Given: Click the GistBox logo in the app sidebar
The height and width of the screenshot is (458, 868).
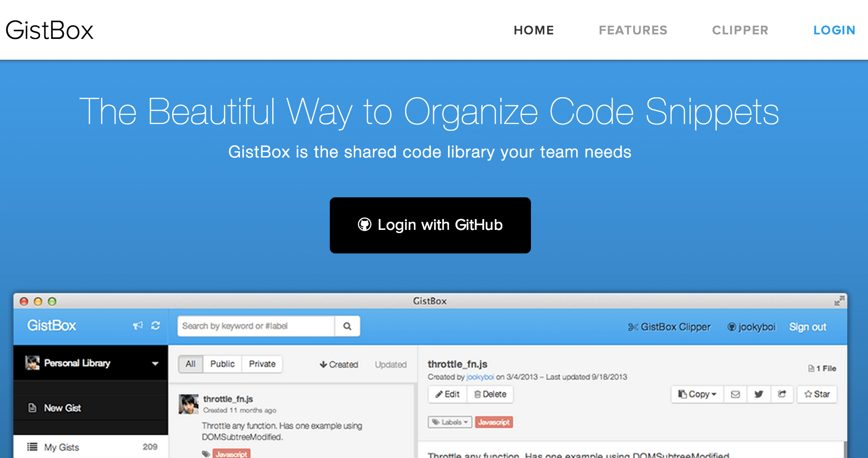Looking at the screenshot, I should click(x=52, y=325).
